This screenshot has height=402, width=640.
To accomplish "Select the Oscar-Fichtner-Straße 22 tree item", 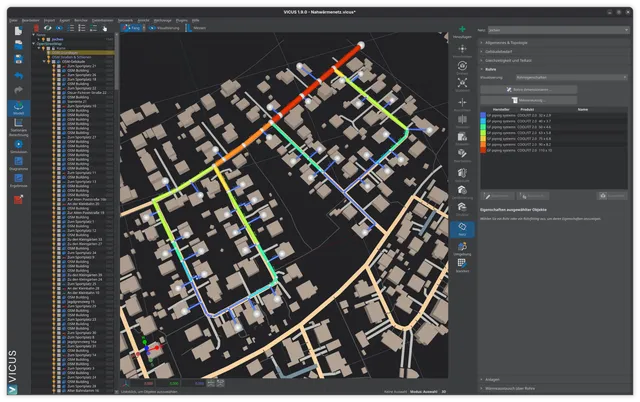I will pyautogui.click(x=87, y=93).
